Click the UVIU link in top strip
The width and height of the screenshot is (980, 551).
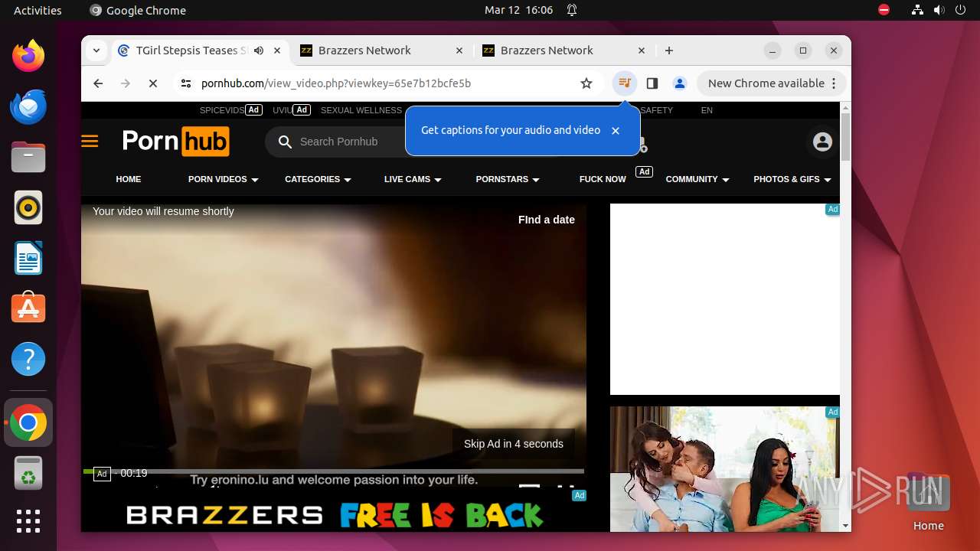(x=283, y=110)
